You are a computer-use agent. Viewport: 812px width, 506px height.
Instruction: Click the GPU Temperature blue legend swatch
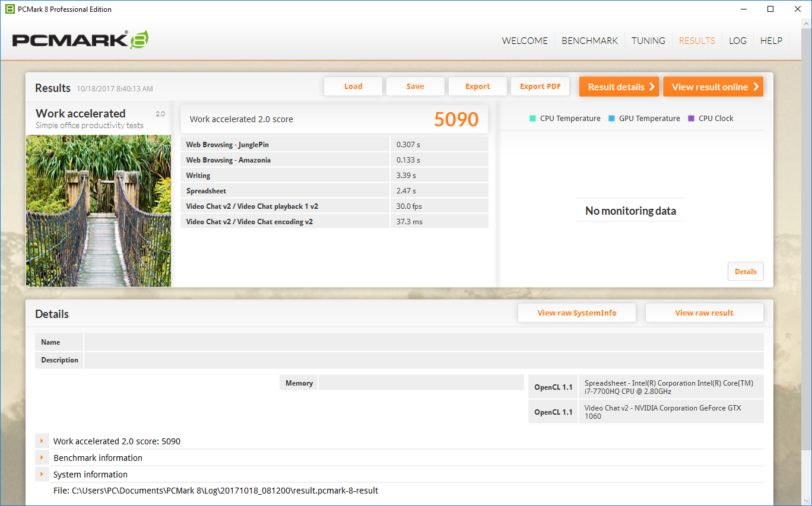click(611, 119)
